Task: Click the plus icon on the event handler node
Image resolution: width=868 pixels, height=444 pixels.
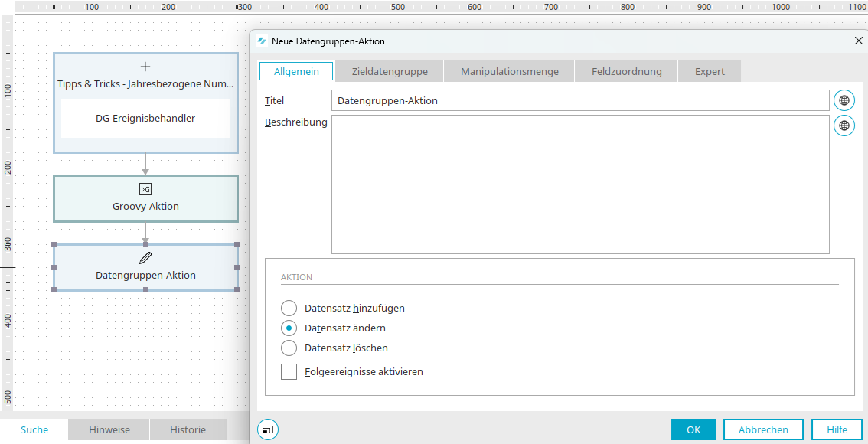Action: coord(145,67)
